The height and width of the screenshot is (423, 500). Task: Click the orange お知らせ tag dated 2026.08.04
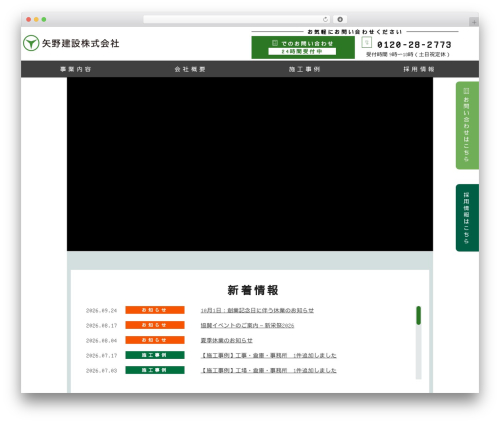point(155,340)
